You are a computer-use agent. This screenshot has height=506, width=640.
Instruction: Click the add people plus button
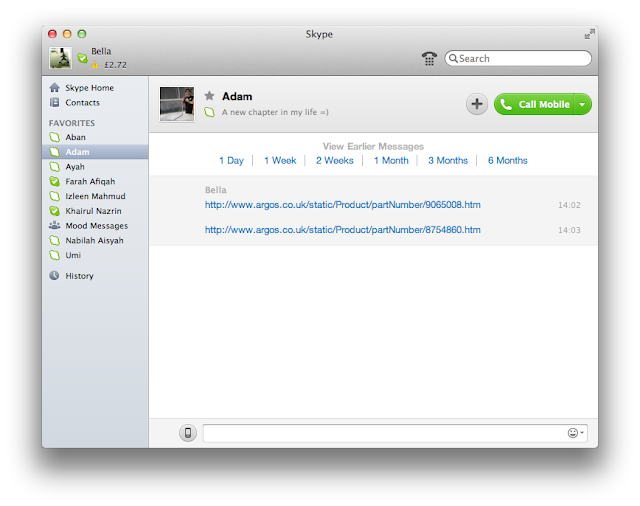(x=477, y=104)
